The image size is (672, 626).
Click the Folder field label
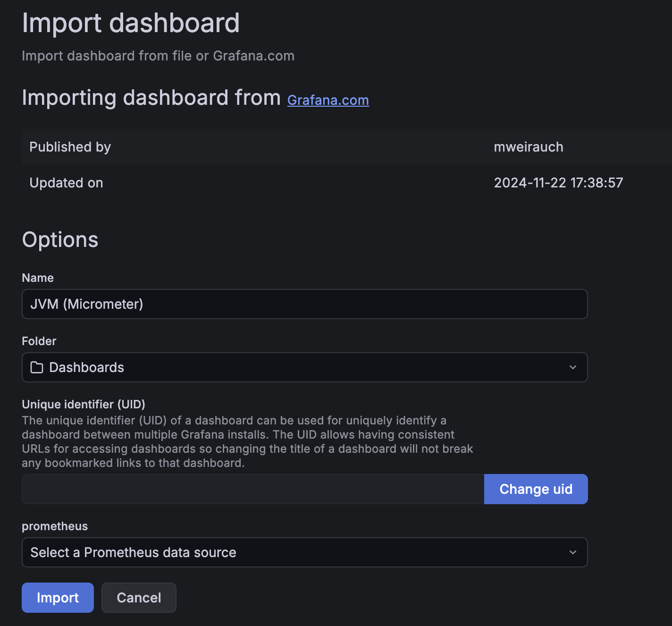click(x=39, y=341)
